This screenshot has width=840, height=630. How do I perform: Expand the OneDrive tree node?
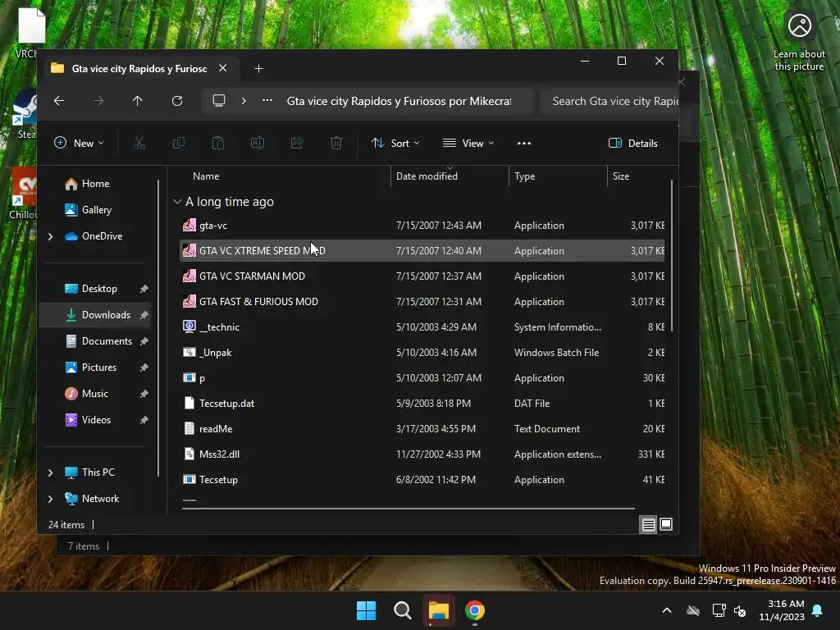[x=50, y=236]
